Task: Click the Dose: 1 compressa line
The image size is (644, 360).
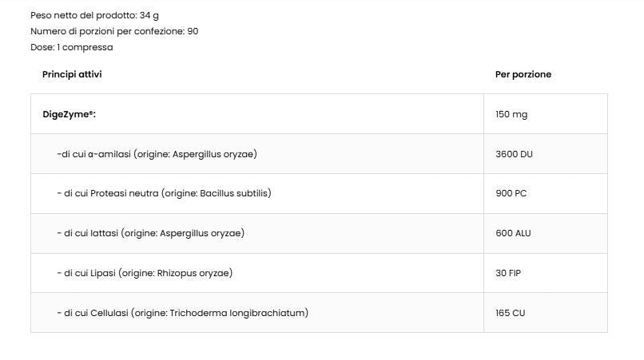Action: tap(72, 47)
